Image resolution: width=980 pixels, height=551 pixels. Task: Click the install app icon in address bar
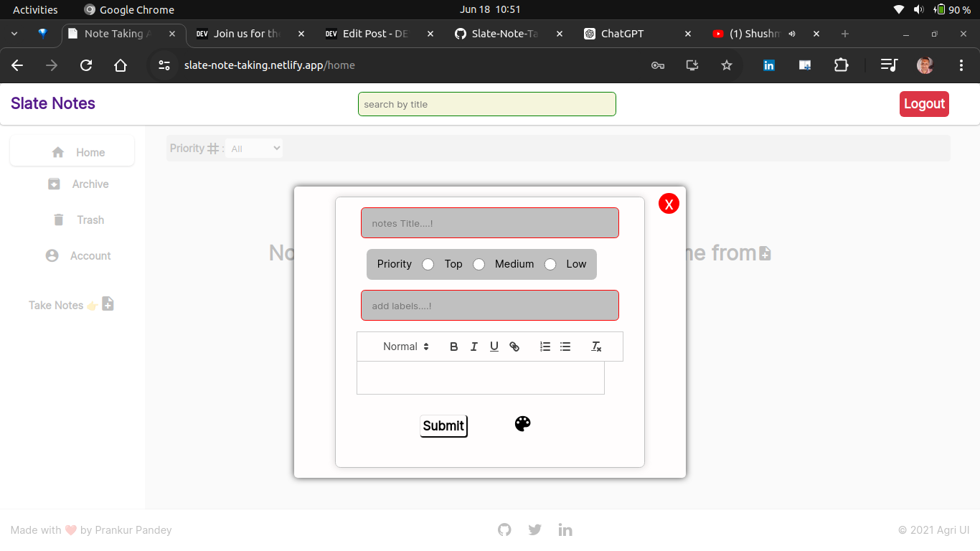692,65
